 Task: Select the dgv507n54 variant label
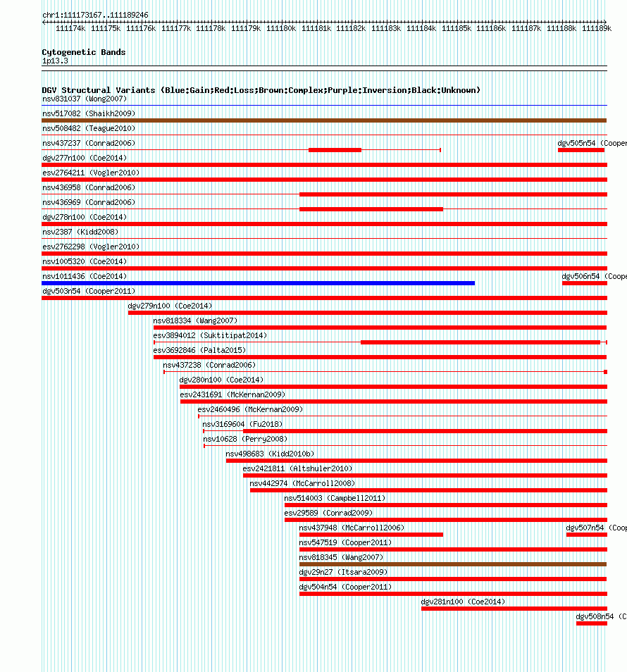click(596, 528)
